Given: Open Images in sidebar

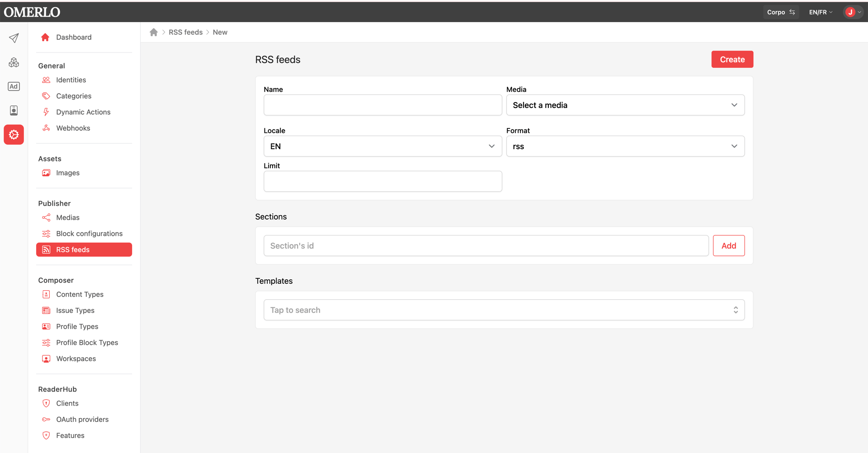Looking at the screenshot, I should pyautogui.click(x=68, y=173).
